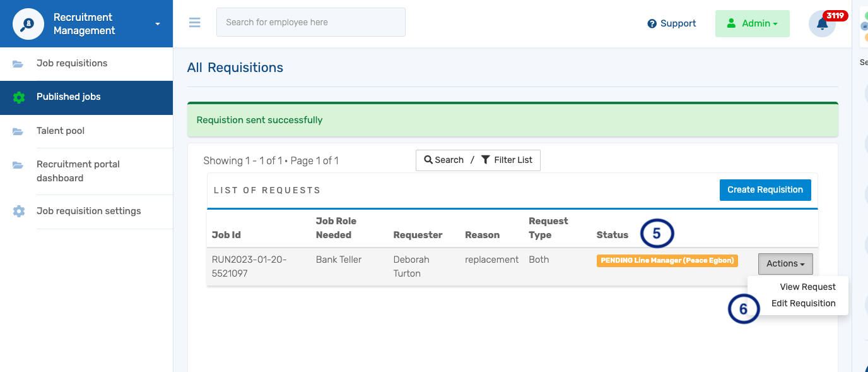Click the Recruitment Management magnifier logo
This screenshot has width=868, height=372.
pos(28,23)
